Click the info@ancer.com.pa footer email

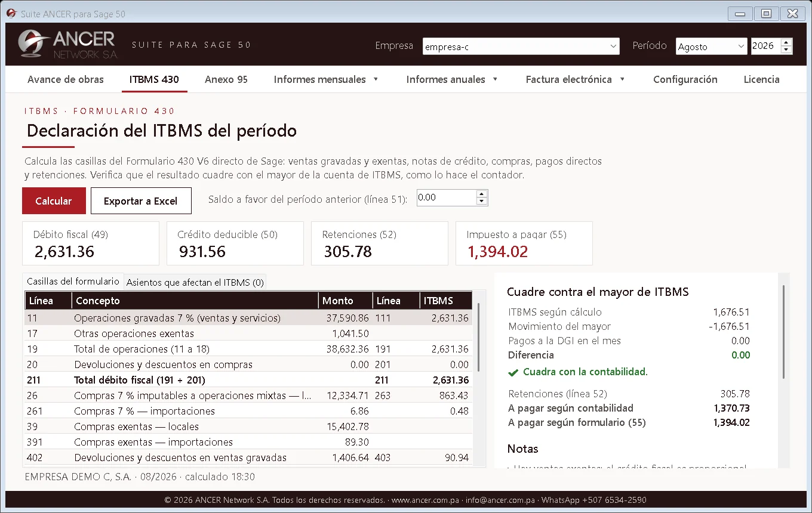click(x=500, y=500)
